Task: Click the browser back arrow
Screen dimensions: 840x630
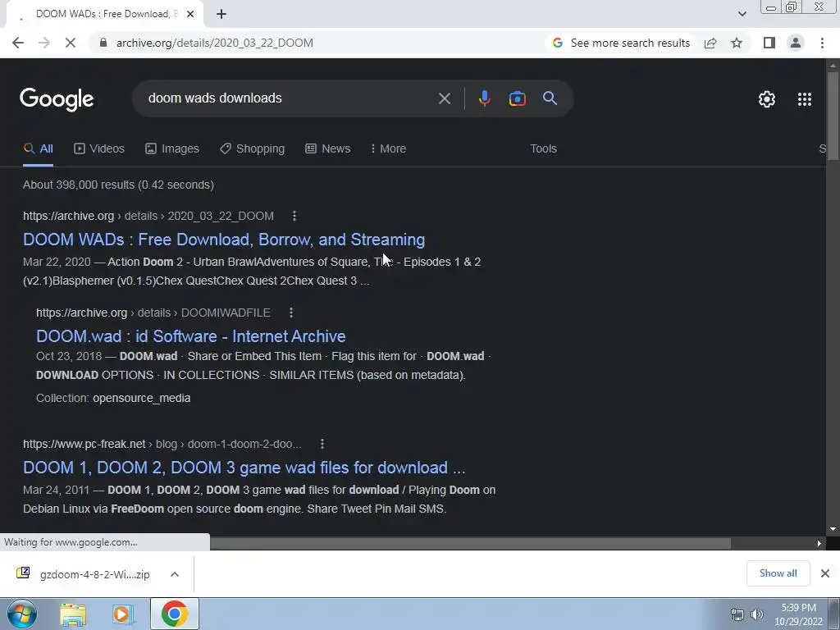Action: tap(18, 43)
